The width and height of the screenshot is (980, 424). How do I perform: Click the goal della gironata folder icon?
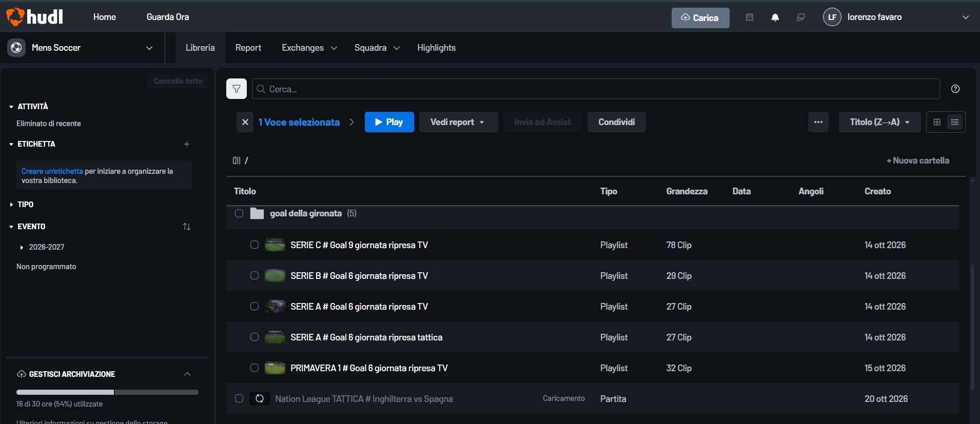pos(257,213)
